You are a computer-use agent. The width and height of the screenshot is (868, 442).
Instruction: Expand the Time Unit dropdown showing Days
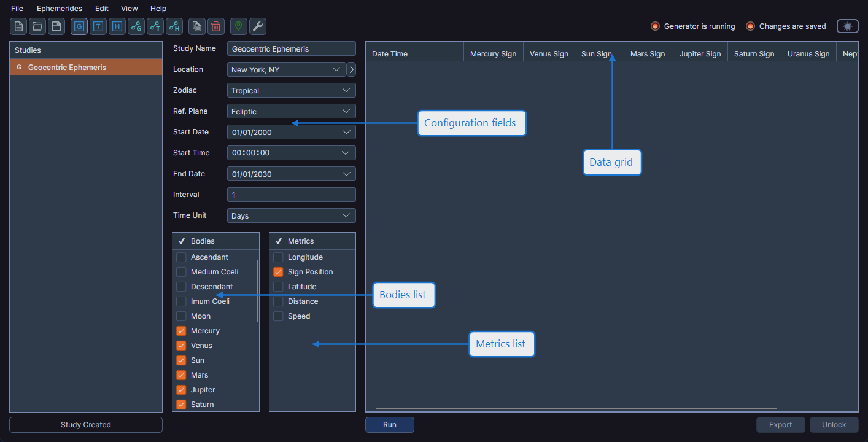291,215
